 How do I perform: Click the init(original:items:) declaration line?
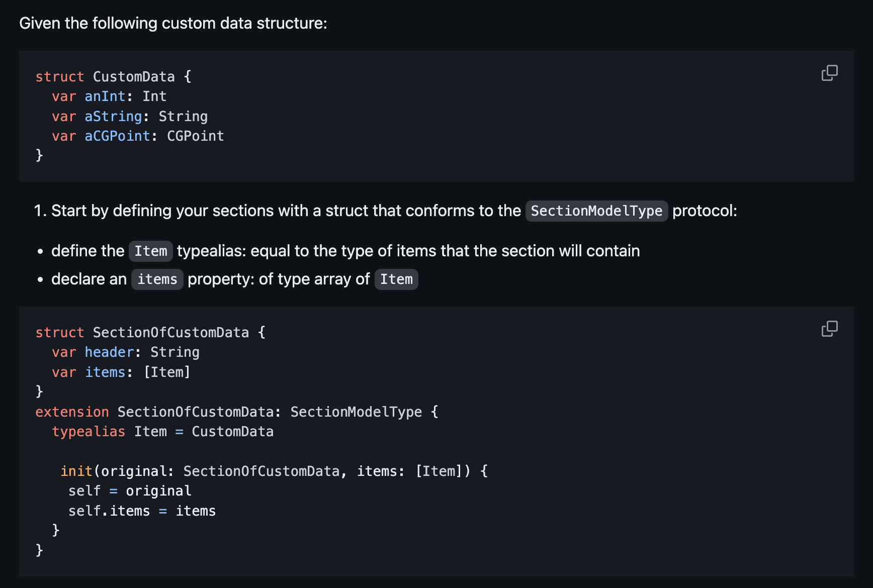(274, 471)
